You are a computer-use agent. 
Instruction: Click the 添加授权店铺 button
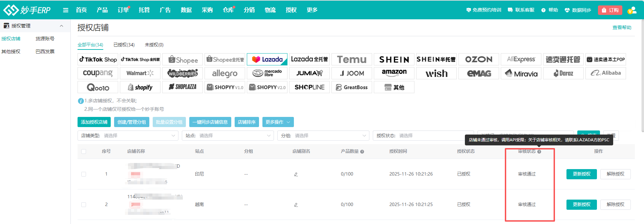(94, 122)
